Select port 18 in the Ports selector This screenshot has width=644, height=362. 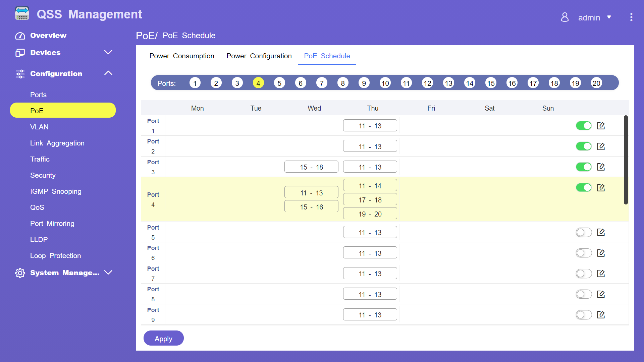(x=554, y=83)
